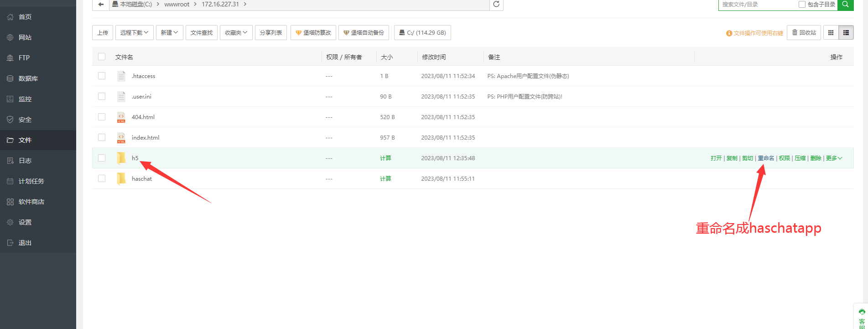
Task: Expand the 远程下载 dropdown
Action: click(x=135, y=33)
